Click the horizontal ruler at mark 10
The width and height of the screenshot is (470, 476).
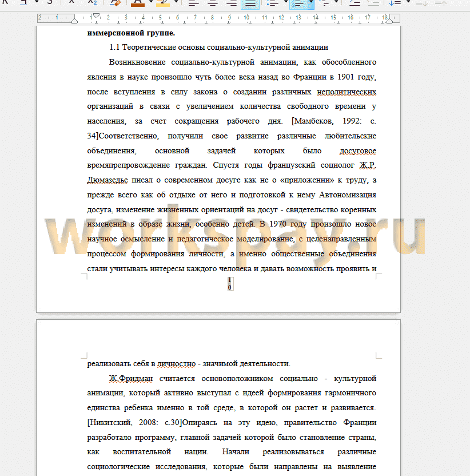[246, 18]
